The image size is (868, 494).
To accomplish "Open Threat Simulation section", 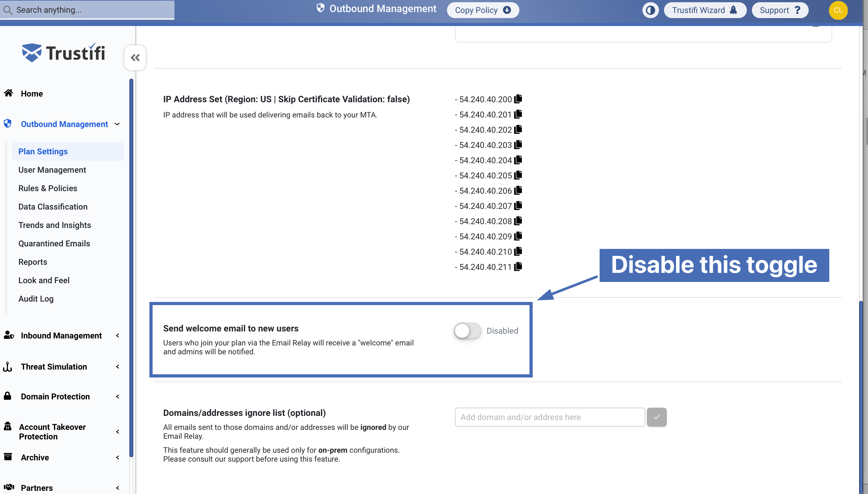I will [x=54, y=367].
